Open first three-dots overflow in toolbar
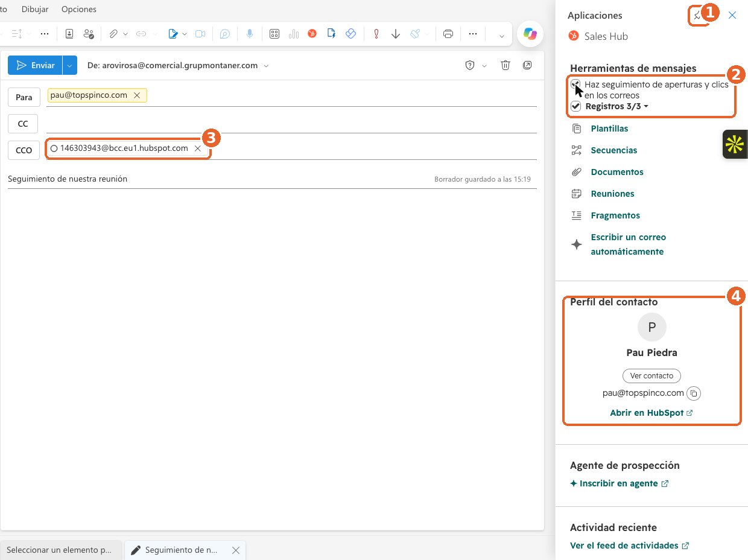The height and width of the screenshot is (560, 748). point(45,34)
